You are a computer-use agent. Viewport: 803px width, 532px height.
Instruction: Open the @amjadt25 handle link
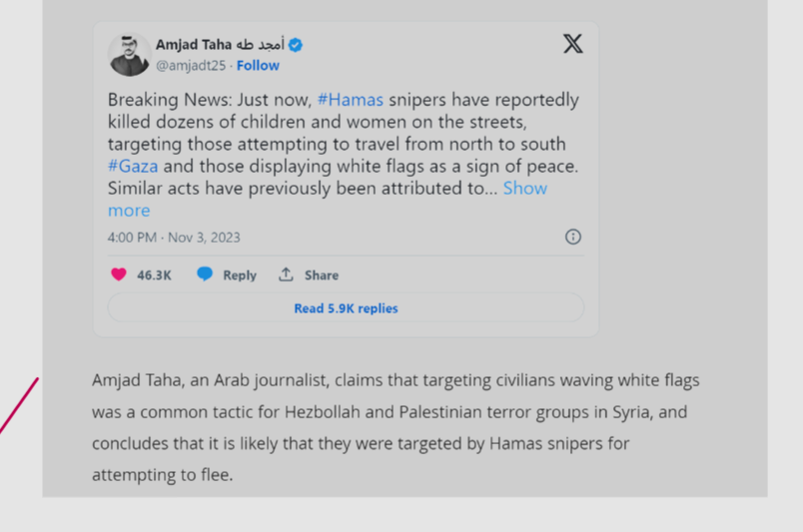tap(191, 66)
